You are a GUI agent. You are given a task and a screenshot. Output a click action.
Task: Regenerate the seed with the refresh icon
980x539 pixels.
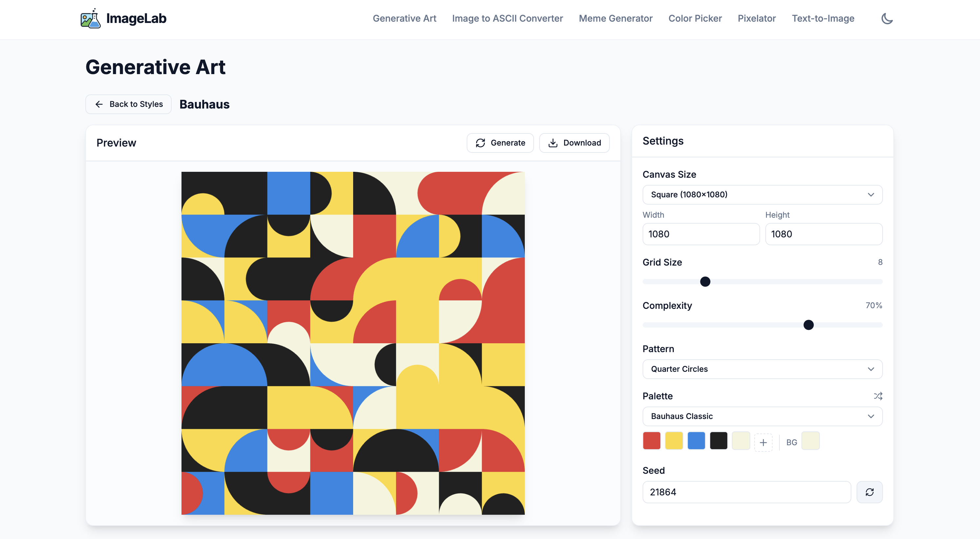point(869,492)
